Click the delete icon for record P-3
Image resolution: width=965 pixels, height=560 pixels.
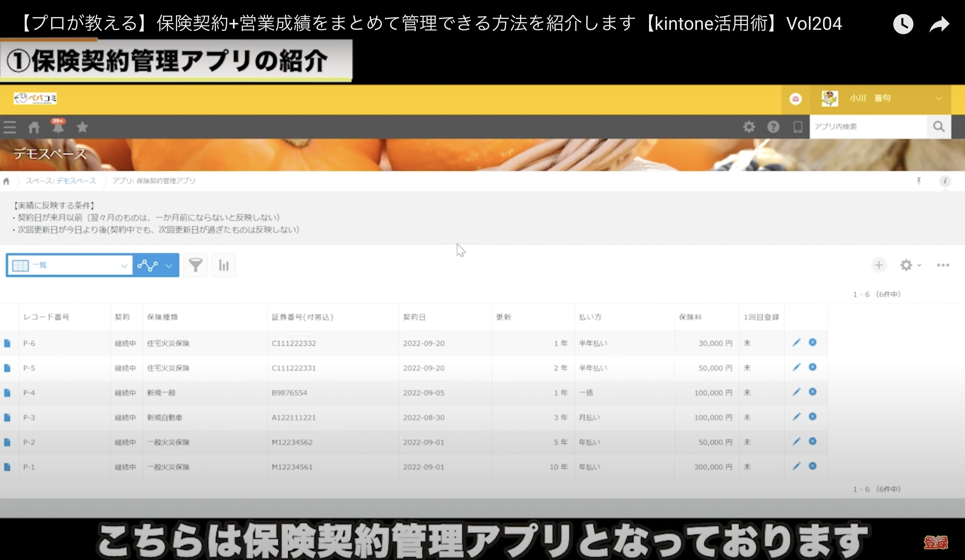812,416
